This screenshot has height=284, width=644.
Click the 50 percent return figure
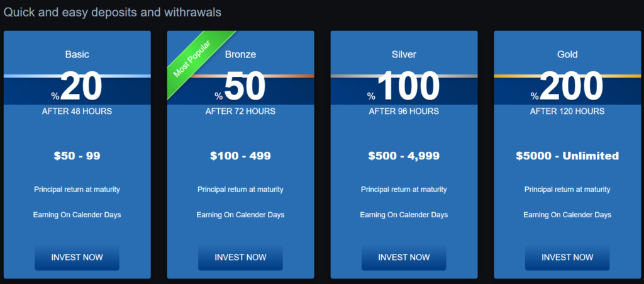244,87
